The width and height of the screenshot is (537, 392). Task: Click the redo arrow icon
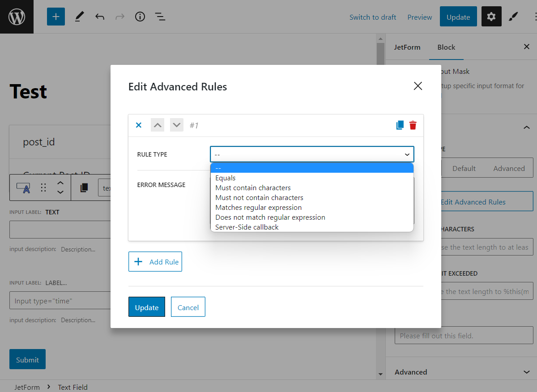119,17
